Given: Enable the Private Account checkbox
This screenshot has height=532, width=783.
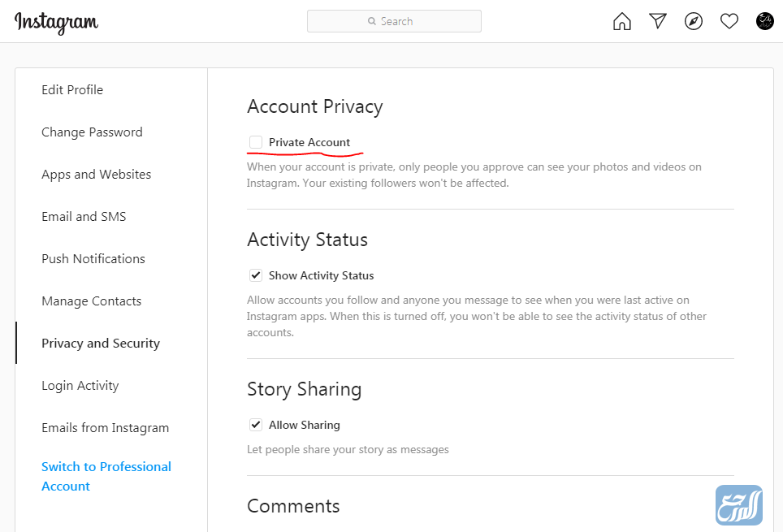Looking at the screenshot, I should click(x=256, y=142).
